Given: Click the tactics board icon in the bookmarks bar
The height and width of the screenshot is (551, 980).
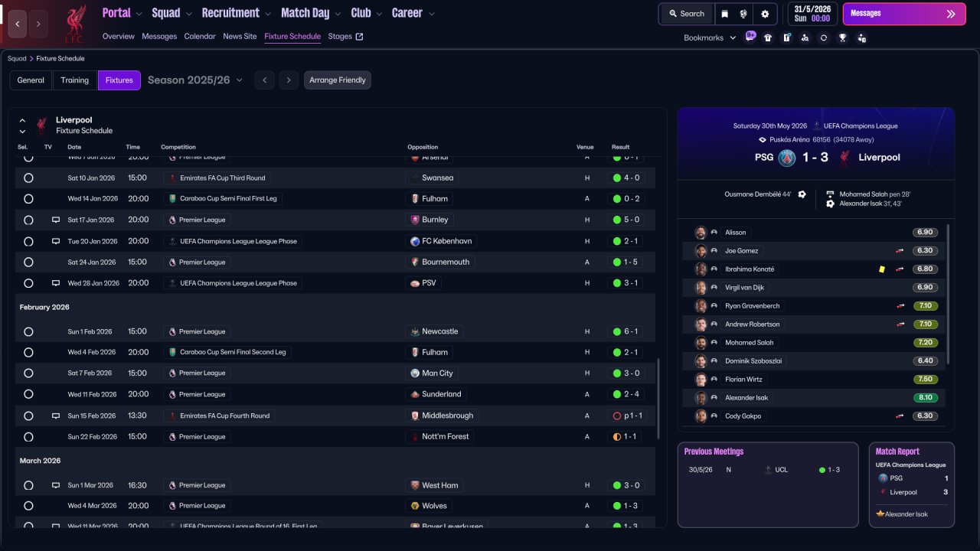Looking at the screenshot, I should 786,37.
